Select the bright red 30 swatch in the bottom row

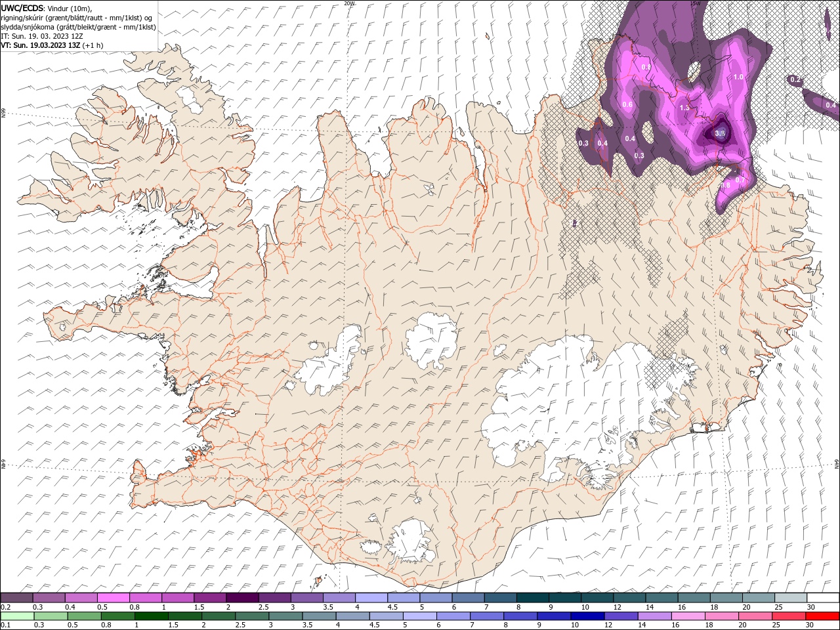pyautogui.click(x=823, y=616)
